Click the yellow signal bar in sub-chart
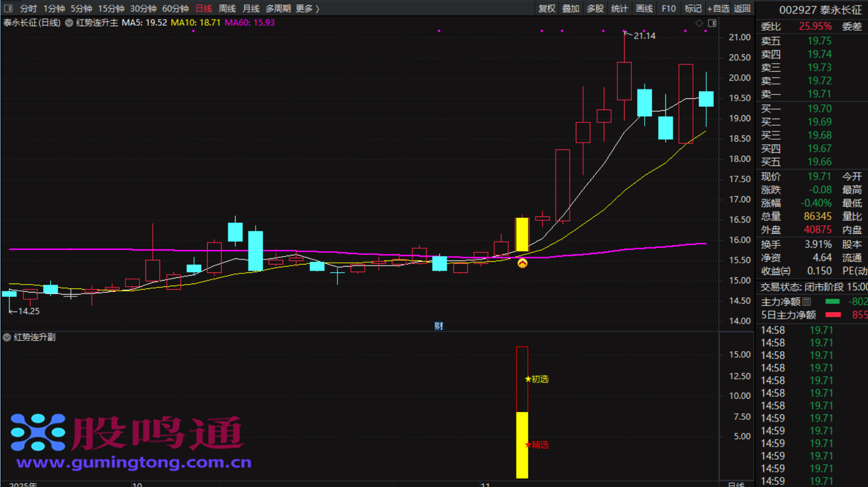 [x=522, y=445]
